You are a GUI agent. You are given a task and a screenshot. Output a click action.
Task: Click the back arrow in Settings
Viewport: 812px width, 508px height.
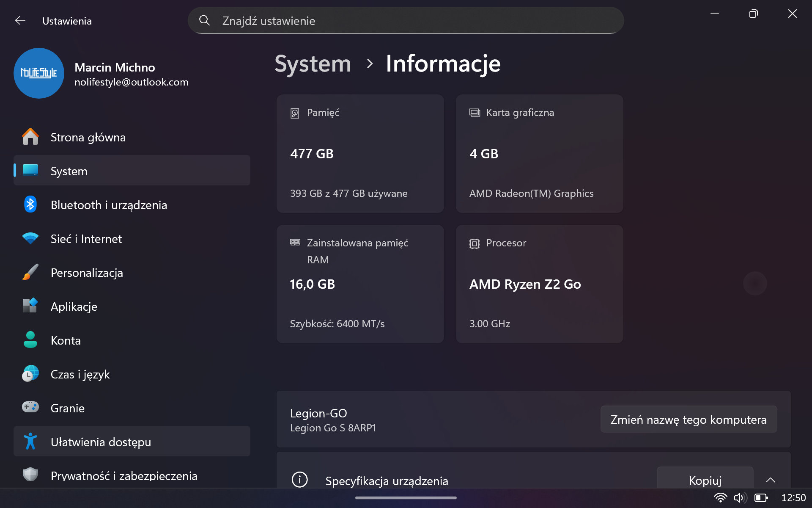click(20, 21)
